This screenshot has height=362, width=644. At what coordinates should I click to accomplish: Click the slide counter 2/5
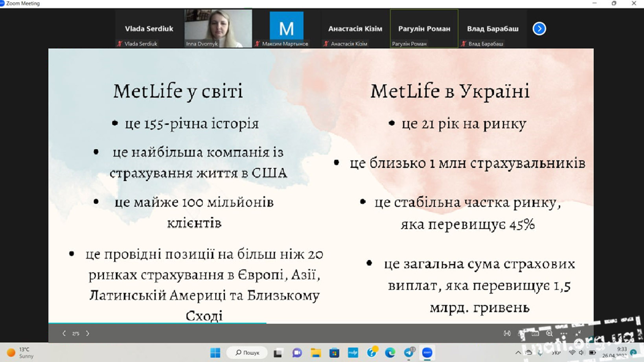tap(76, 333)
